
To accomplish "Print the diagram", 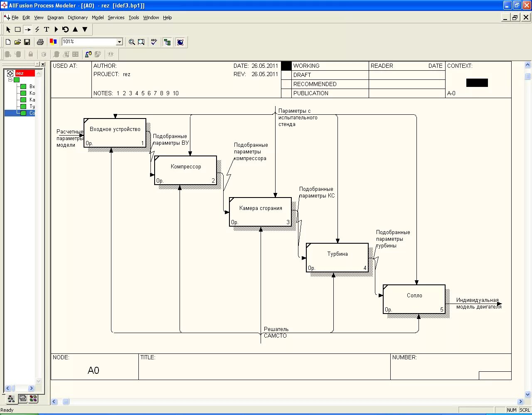I will (x=40, y=42).
